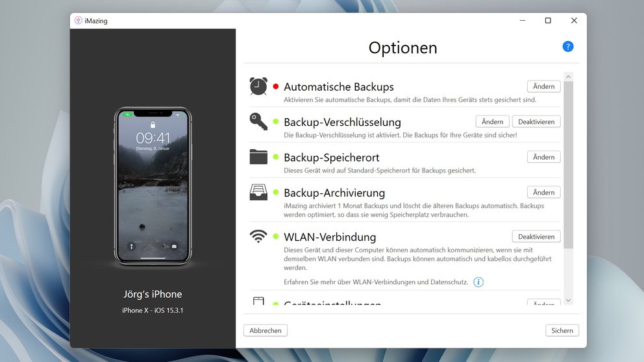Image resolution: width=644 pixels, height=362 pixels.
Task: Click Ändern for Automatische Backups
Action: tap(544, 86)
